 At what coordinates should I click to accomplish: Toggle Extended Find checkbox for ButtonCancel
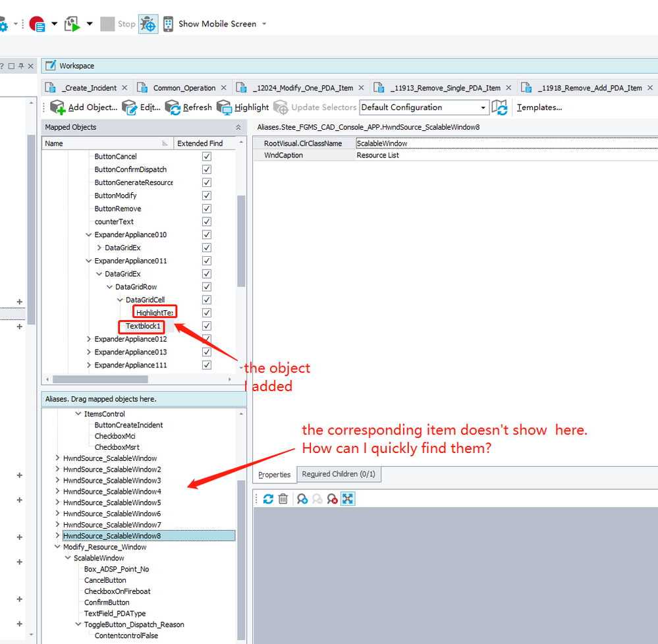(x=207, y=157)
